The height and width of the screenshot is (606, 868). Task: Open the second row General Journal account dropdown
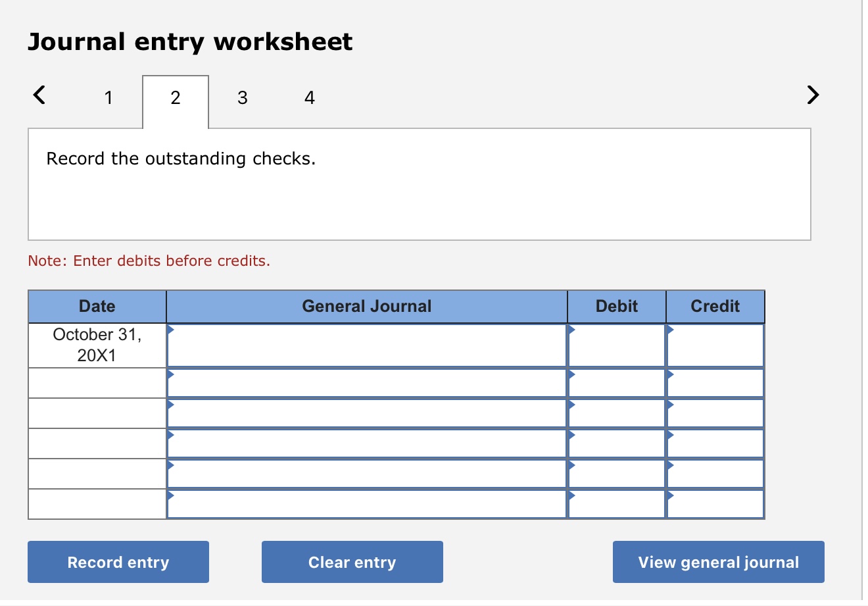[366, 382]
